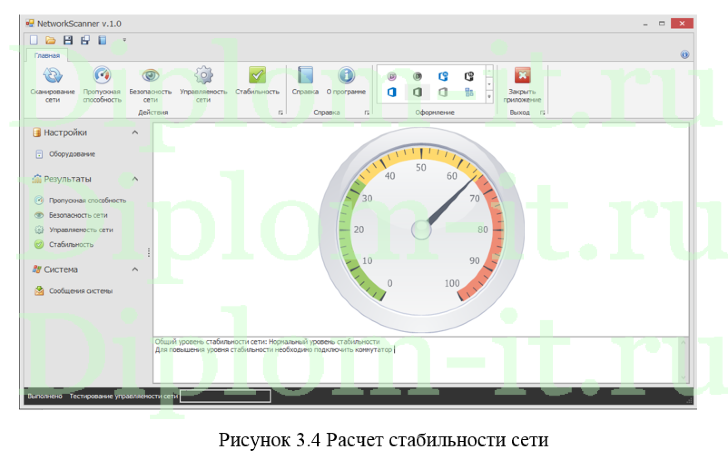Select the dark green Office skin
The height and width of the screenshot is (460, 728).
tap(417, 92)
